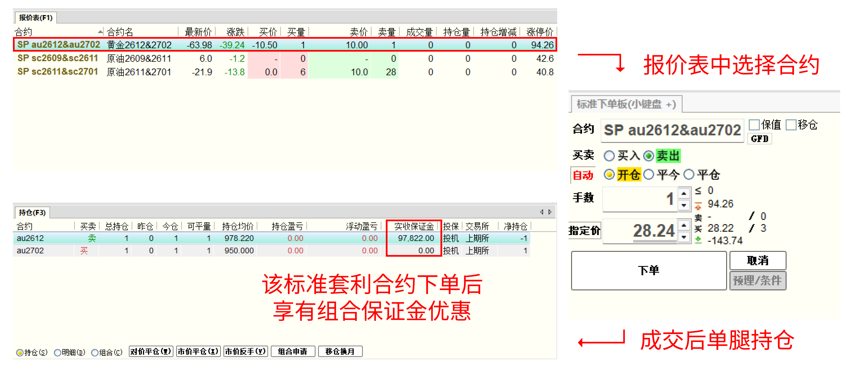This screenshot has height=386, width=868.
Task: Click the 预埋/条件 button
Action: tap(758, 280)
